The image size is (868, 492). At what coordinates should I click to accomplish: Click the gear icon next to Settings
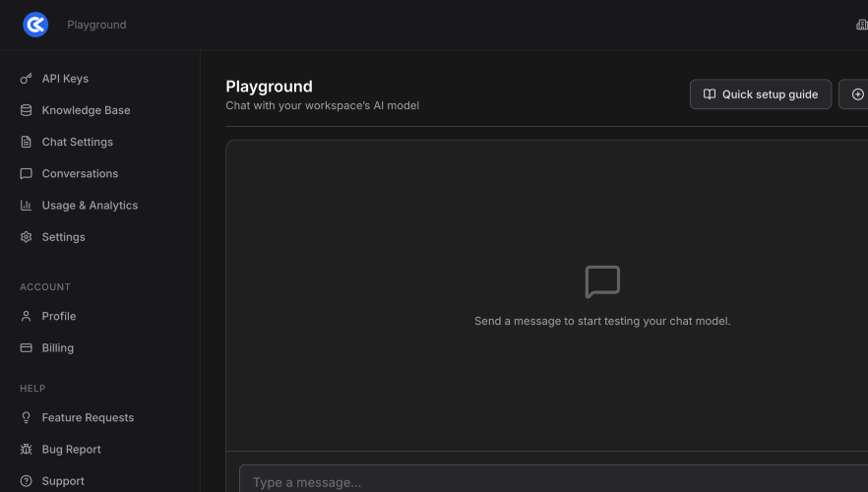point(26,237)
